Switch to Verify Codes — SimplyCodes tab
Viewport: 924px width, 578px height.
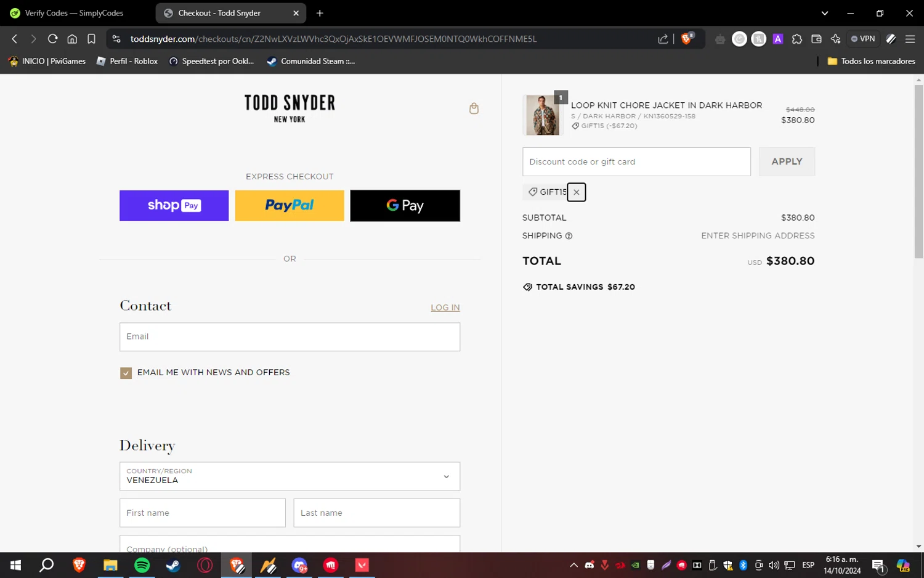pos(74,13)
